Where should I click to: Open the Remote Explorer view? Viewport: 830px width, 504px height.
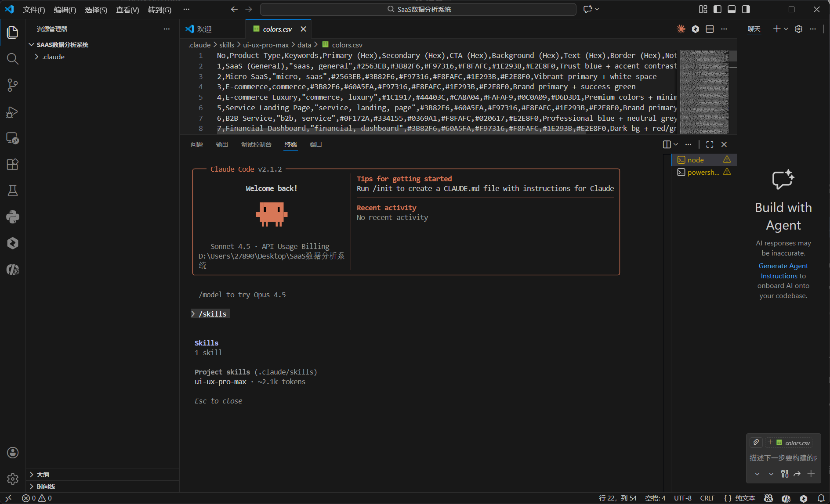[13, 138]
